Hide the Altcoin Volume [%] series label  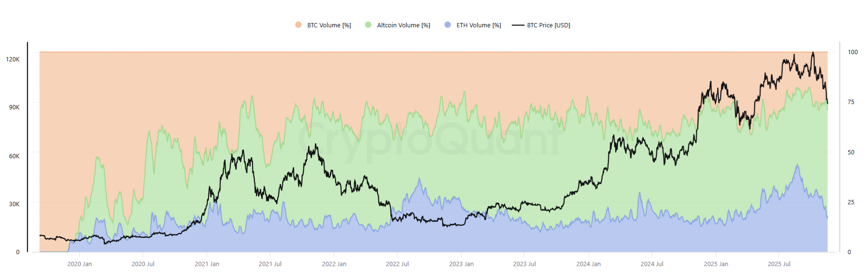[x=403, y=25]
